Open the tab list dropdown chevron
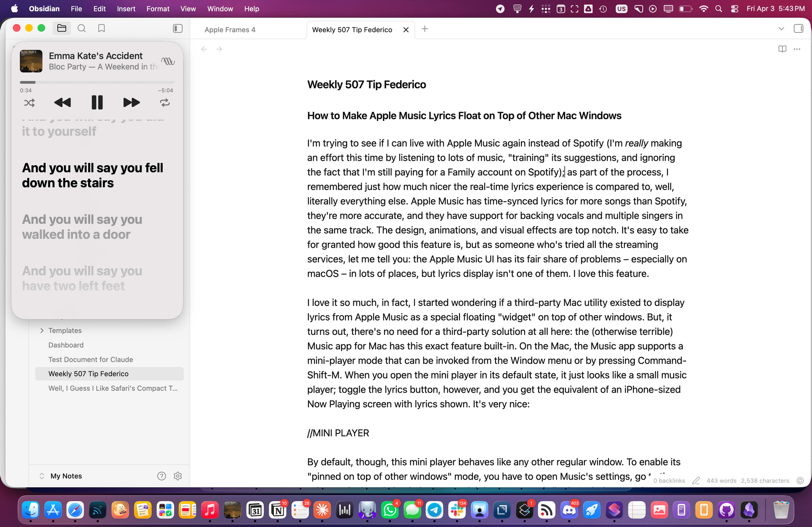This screenshot has height=527, width=812. click(x=781, y=29)
